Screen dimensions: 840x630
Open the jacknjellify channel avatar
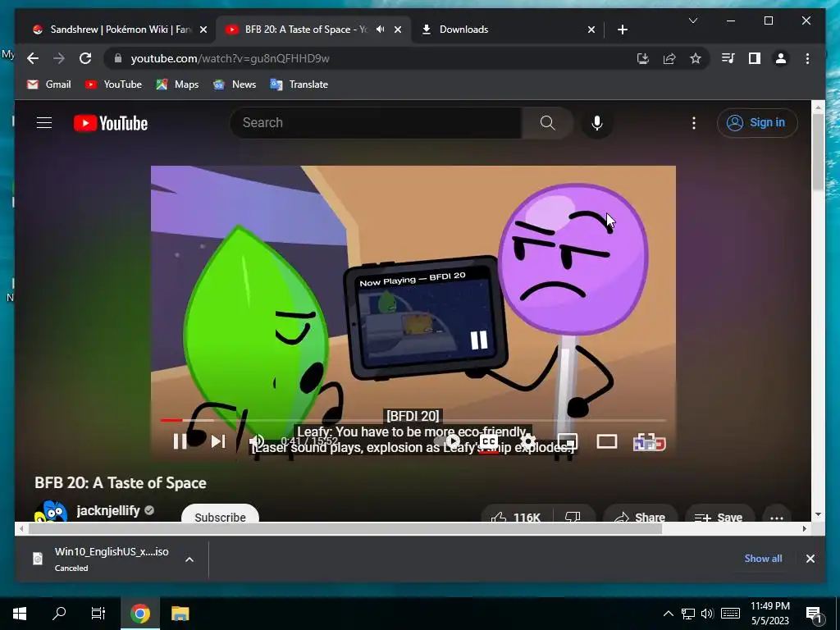50,512
